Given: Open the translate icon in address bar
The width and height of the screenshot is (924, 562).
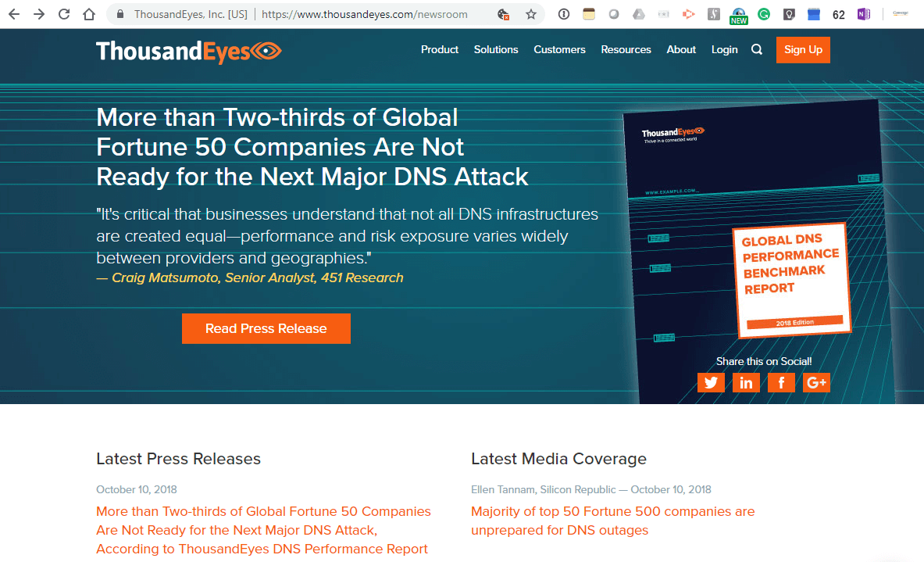Looking at the screenshot, I should 504,13.
